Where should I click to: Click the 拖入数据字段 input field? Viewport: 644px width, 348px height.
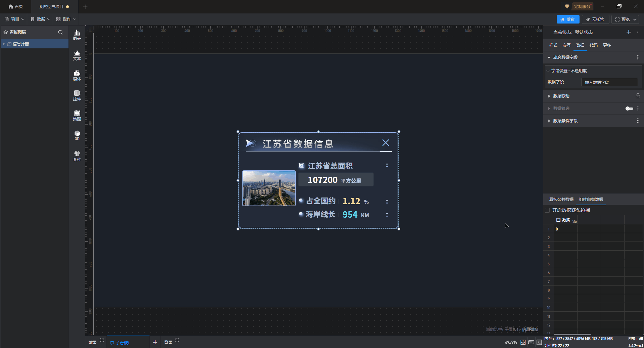[609, 82]
